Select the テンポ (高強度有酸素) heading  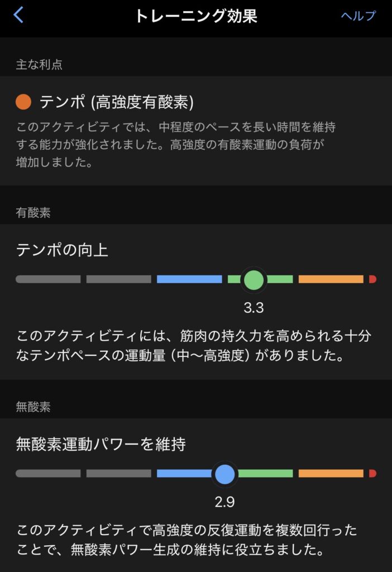pyautogui.click(x=116, y=102)
